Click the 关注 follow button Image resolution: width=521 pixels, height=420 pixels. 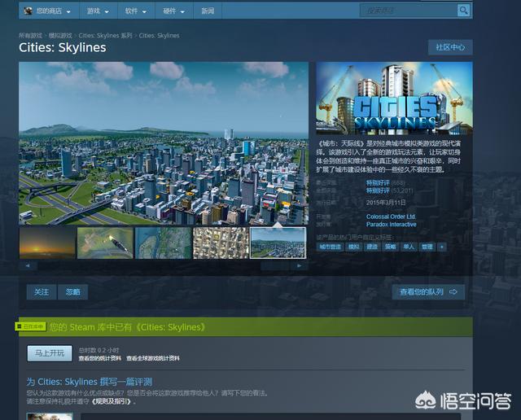point(42,292)
